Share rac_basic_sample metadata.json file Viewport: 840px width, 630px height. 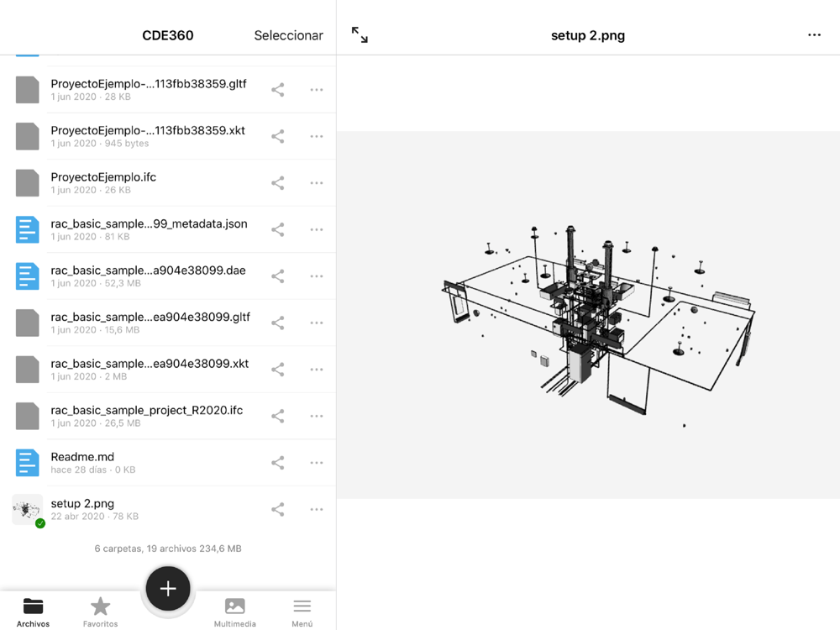point(277,229)
